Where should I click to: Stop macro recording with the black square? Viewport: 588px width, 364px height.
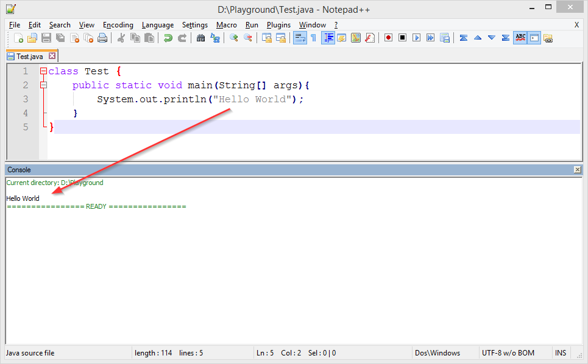click(x=402, y=38)
